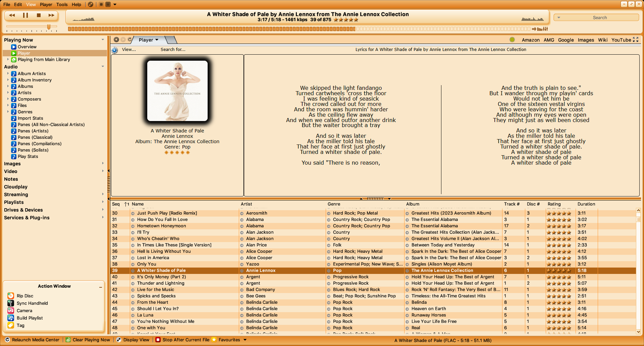Set rating stars in the now-playing display
The height and width of the screenshot is (346, 644).
346,20
